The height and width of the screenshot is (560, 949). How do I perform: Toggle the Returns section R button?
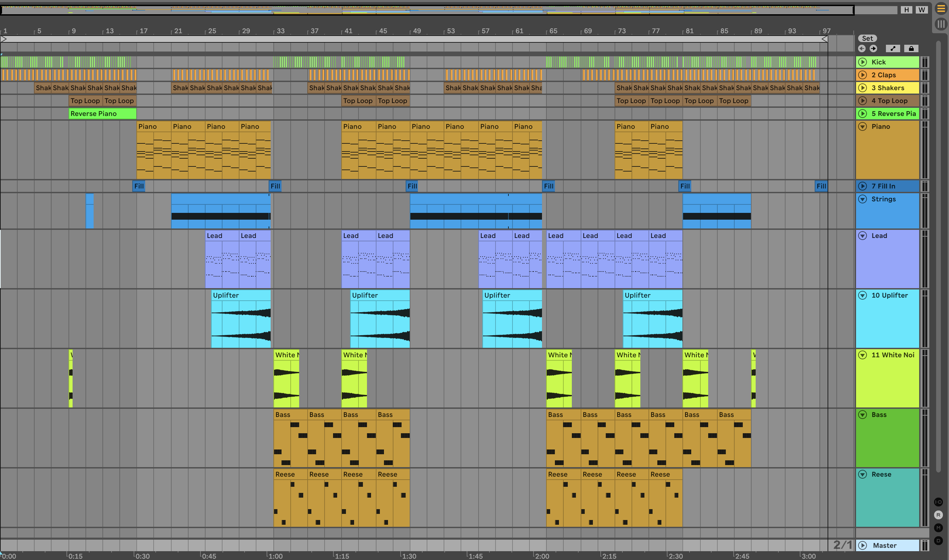coord(938,515)
